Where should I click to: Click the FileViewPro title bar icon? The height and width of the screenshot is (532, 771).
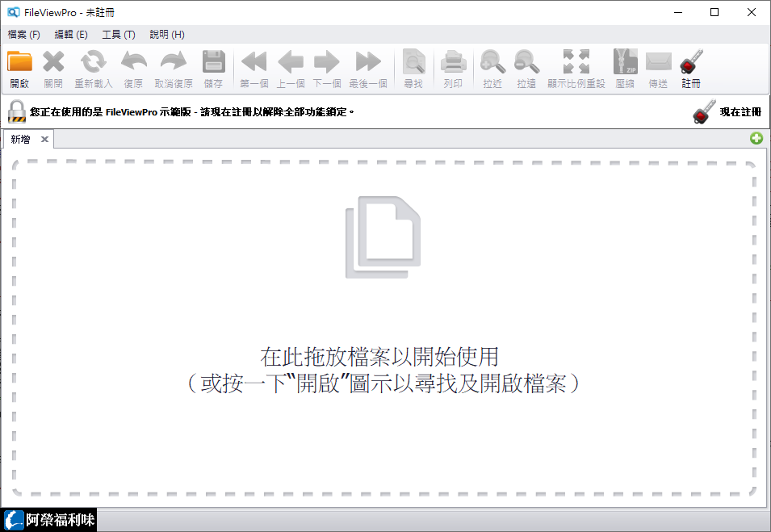pyautogui.click(x=13, y=12)
